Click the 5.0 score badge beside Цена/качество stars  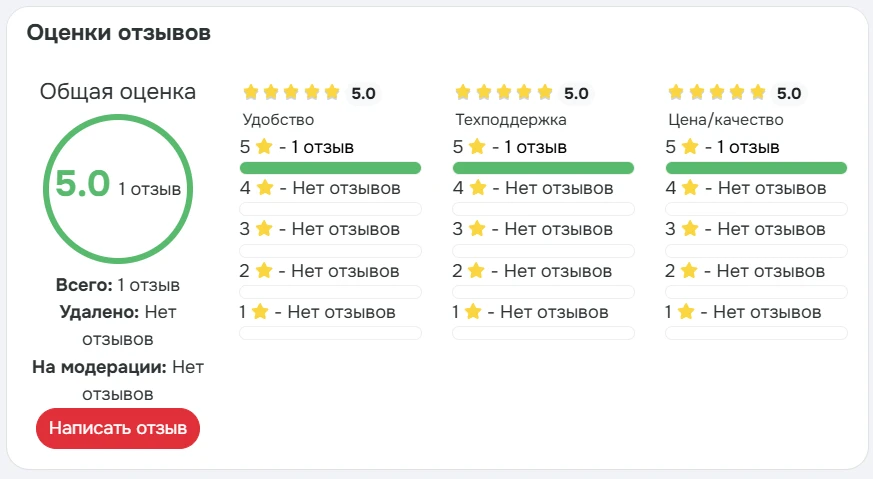click(789, 94)
